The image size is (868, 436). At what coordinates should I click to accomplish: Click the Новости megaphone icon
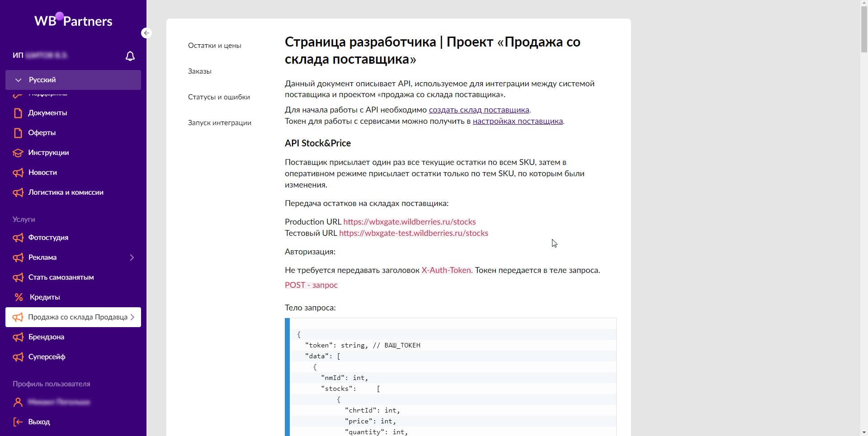pyautogui.click(x=18, y=173)
